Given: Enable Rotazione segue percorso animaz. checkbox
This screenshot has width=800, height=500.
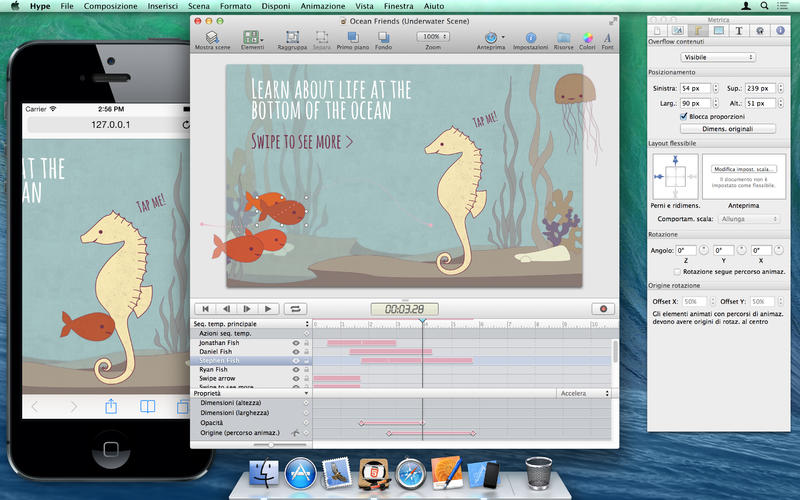Looking at the screenshot, I should point(678,271).
